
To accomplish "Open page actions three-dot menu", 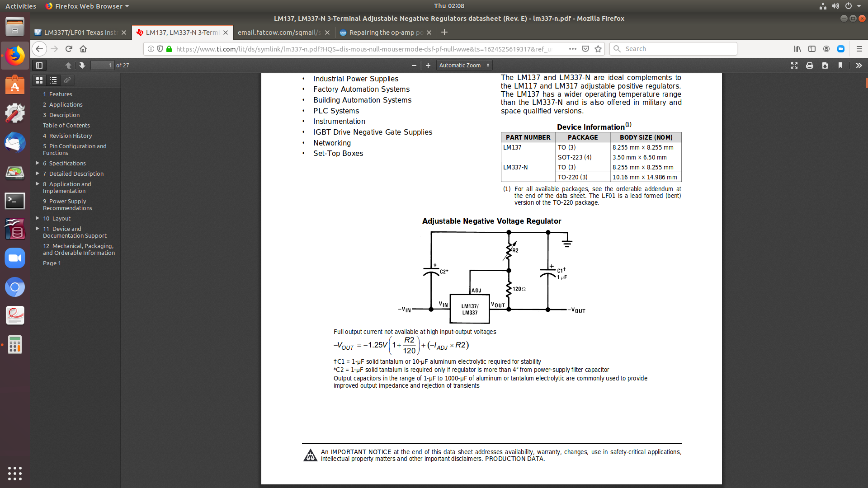I will pos(572,49).
